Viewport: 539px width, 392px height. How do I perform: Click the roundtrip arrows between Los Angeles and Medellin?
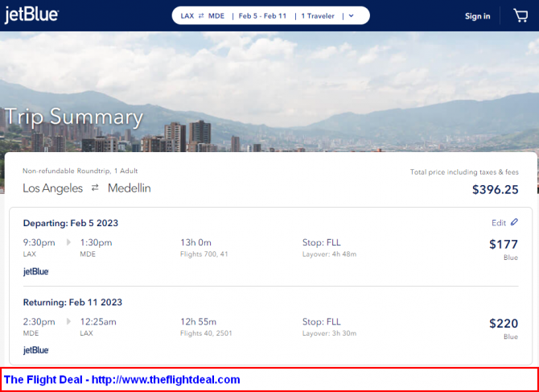[x=95, y=188]
